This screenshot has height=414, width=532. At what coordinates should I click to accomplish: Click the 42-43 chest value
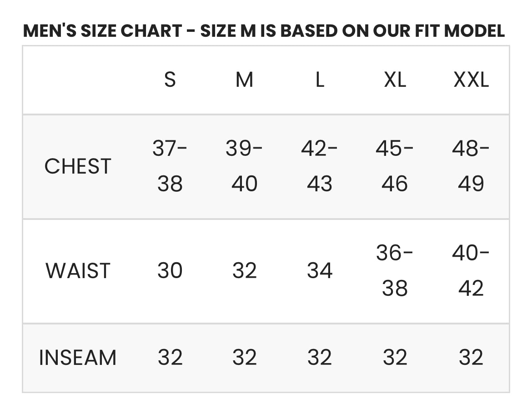pyautogui.click(x=320, y=166)
